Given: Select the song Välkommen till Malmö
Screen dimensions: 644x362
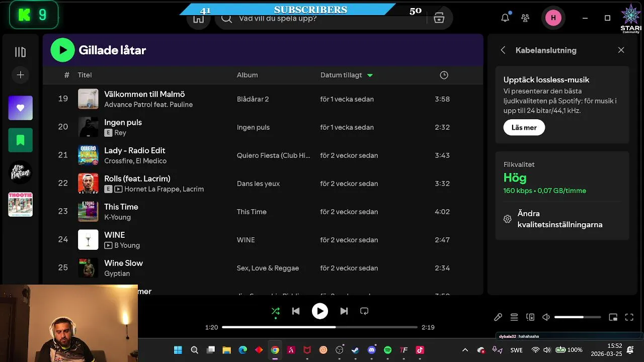Looking at the screenshot, I should coord(144,94).
